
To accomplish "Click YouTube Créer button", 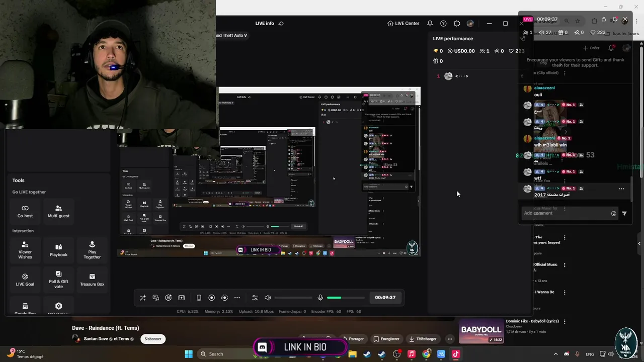I will click(591, 48).
